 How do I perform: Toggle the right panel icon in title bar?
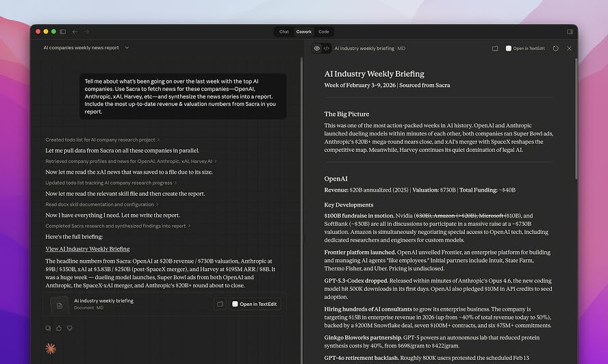[x=570, y=31]
